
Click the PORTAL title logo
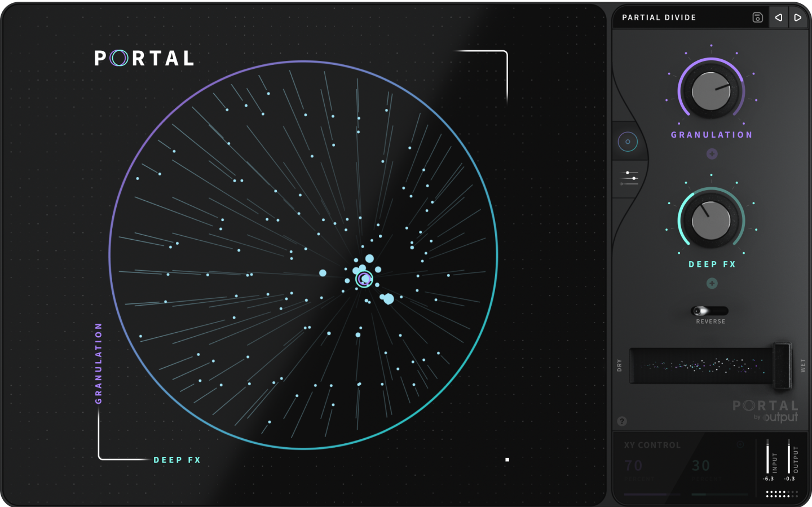click(143, 58)
